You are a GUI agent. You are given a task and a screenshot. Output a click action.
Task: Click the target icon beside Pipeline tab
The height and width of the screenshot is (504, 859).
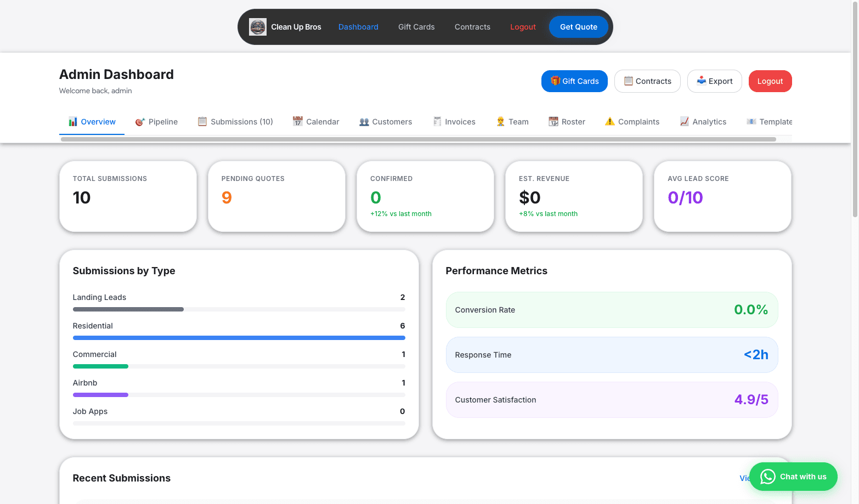coord(140,122)
